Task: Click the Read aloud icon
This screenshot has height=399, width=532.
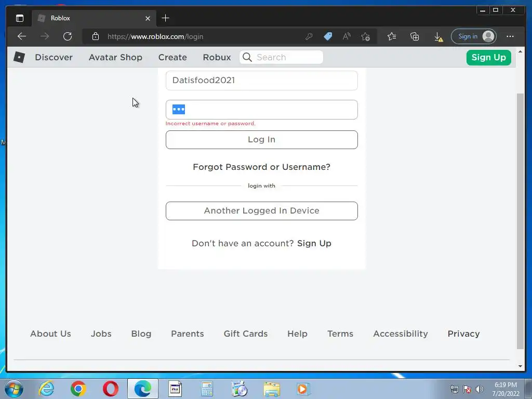Action: pos(347,36)
